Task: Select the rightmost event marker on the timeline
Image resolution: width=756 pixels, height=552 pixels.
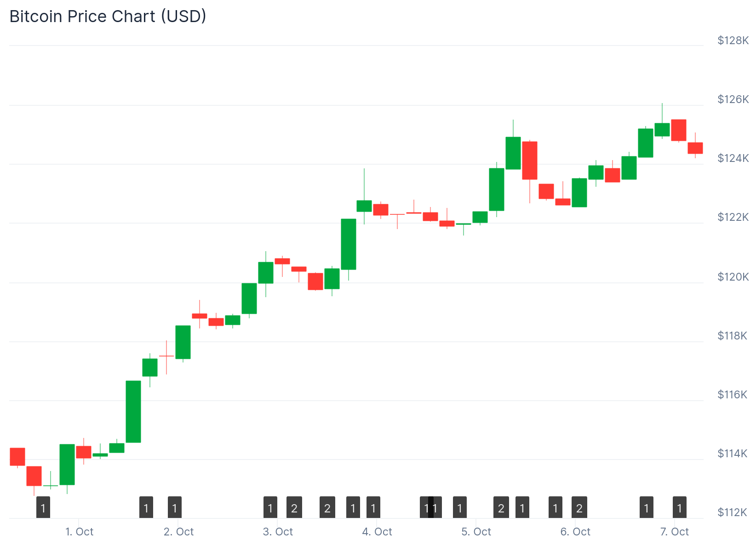Action: click(680, 507)
